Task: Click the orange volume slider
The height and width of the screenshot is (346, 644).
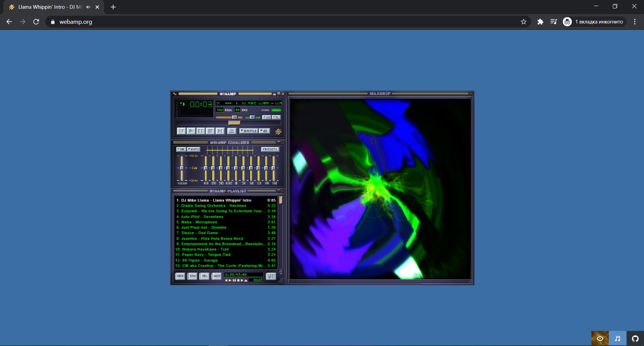Action: click(x=229, y=117)
